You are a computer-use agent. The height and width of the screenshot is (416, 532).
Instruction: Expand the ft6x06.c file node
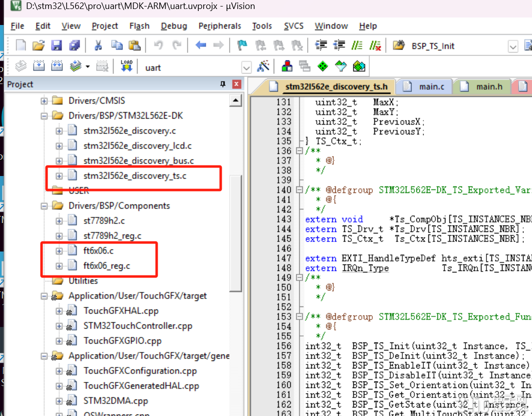pos(59,251)
